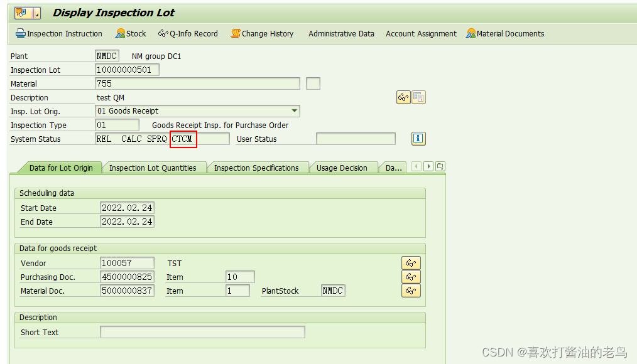This screenshot has width=637, height=364.
Task: Open material document 5000000837 with its display icon
Action: click(411, 290)
